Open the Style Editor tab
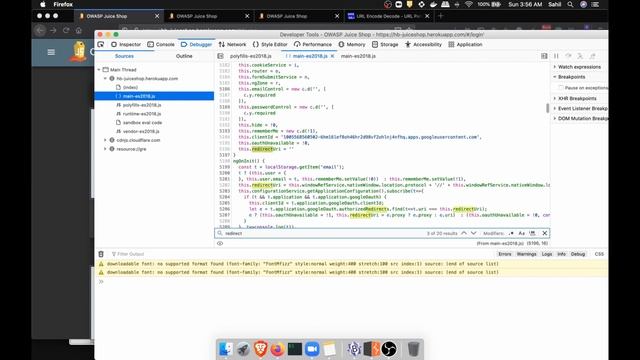The image size is (640, 360). point(270,44)
